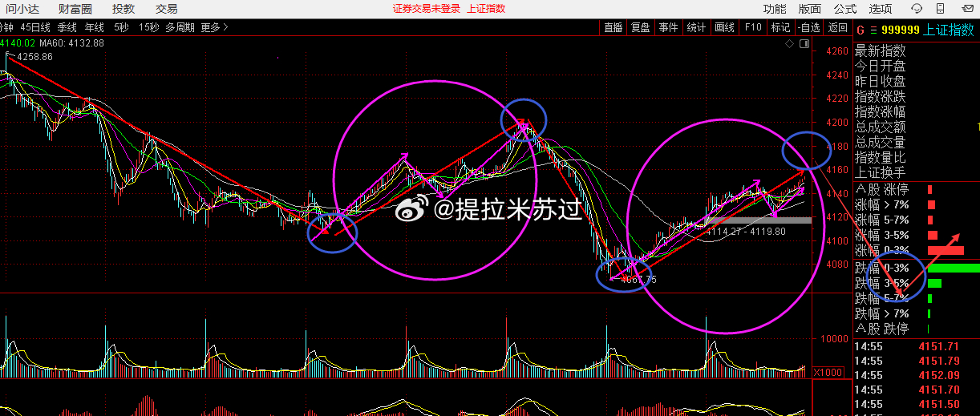This screenshot has height=416, width=980.
Task: Open the 选项 options menu
Action: (x=880, y=9)
